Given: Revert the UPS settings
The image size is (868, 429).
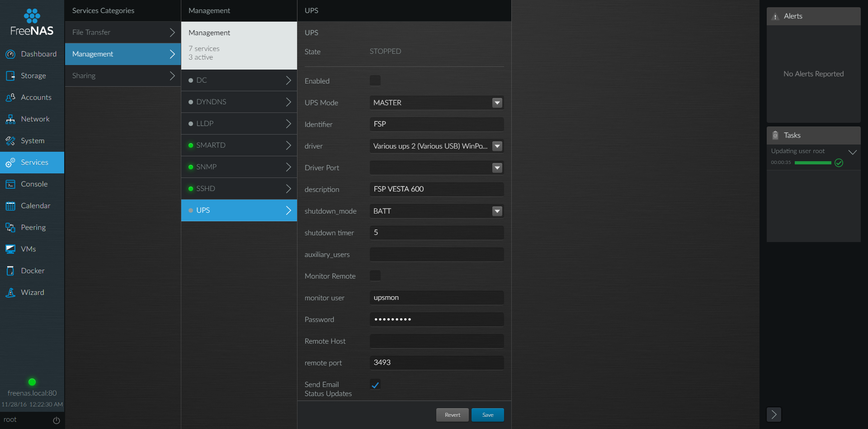Looking at the screenshot, I should click(x=452, y=415).
